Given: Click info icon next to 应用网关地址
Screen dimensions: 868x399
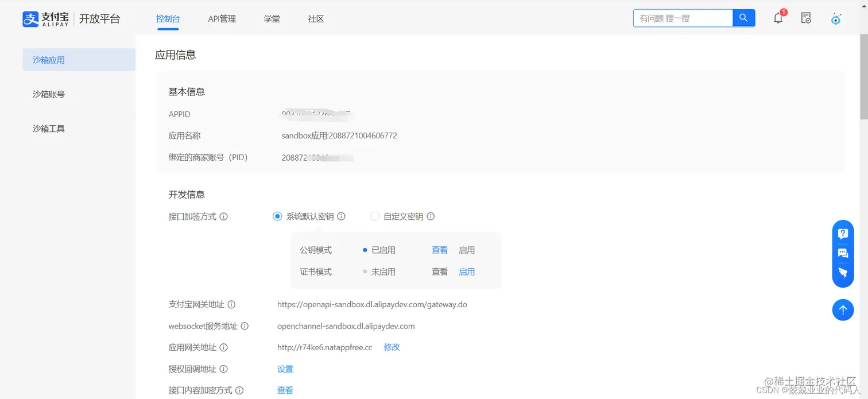Looking at the screenshot, I should click(224, 347).
